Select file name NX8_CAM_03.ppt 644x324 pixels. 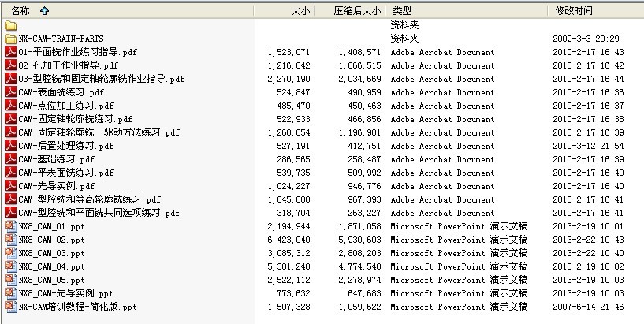pyautogui.click(x=52, y=253)
